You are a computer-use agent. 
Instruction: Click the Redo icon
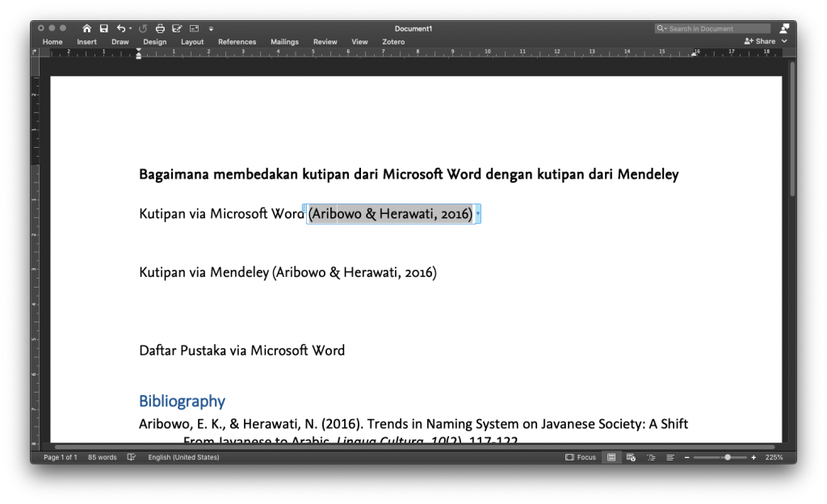[x=143, y=27]
